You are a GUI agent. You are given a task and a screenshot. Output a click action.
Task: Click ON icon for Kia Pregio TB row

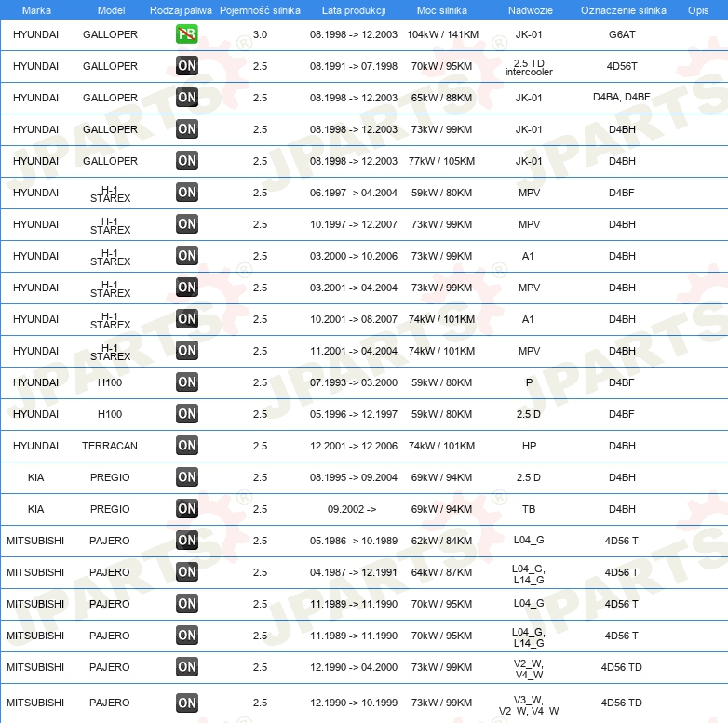tap(186, 509)
